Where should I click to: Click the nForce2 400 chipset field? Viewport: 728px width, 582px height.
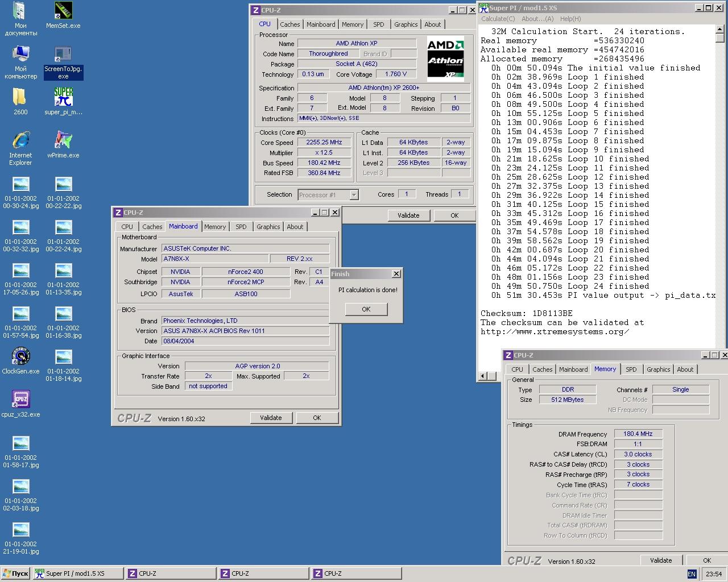[x=245, y=272]
